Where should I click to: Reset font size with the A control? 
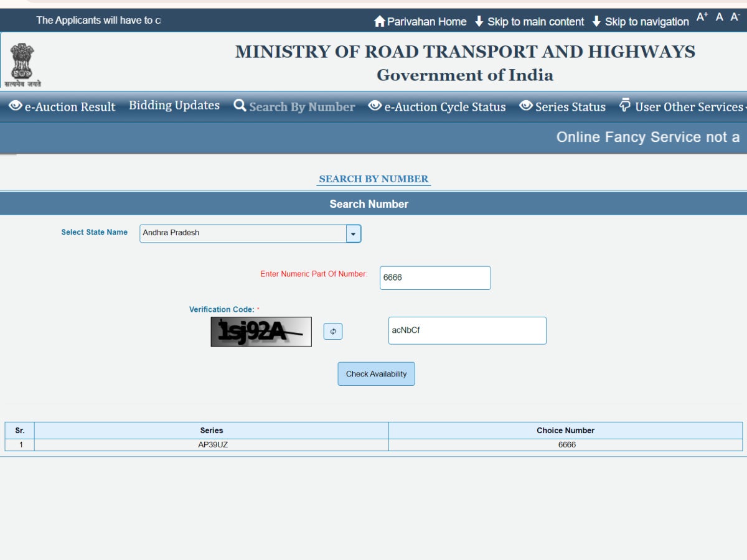pyautogui.click(x=719, y=19)
